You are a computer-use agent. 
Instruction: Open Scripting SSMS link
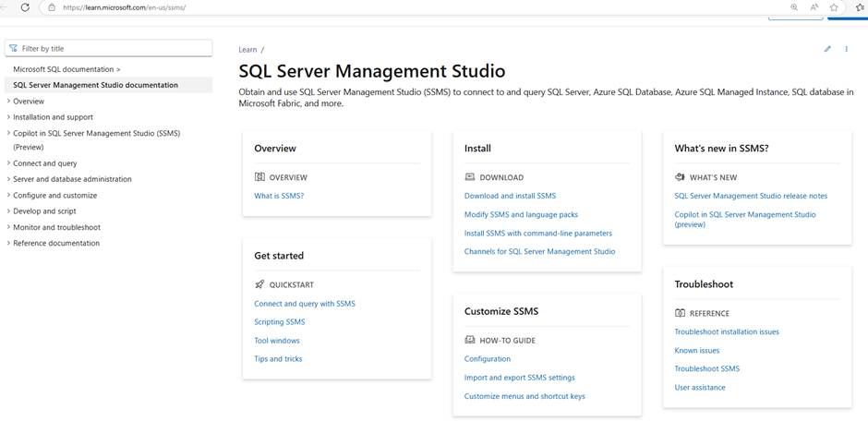(280, 321)
